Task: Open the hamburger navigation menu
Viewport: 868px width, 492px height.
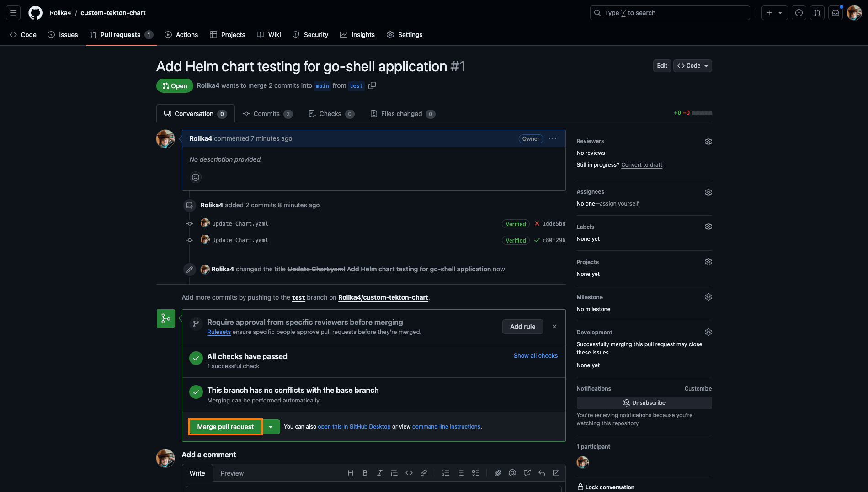Action: coord(13,13)
